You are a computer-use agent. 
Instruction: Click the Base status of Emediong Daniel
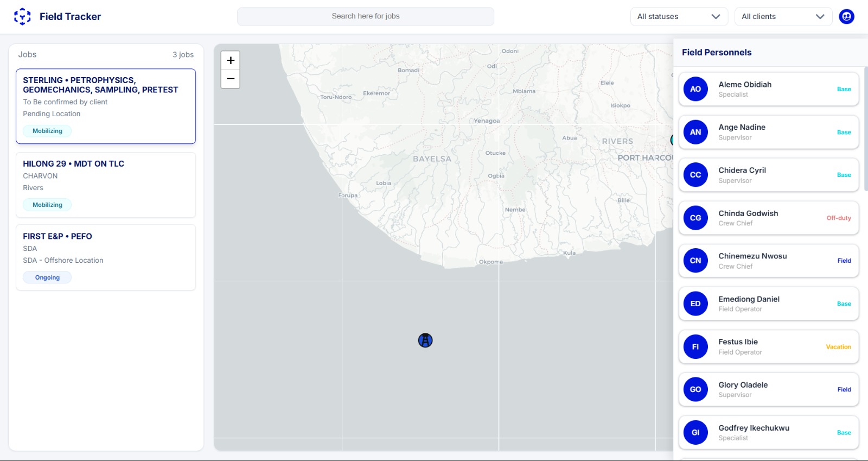click(844, 304)
